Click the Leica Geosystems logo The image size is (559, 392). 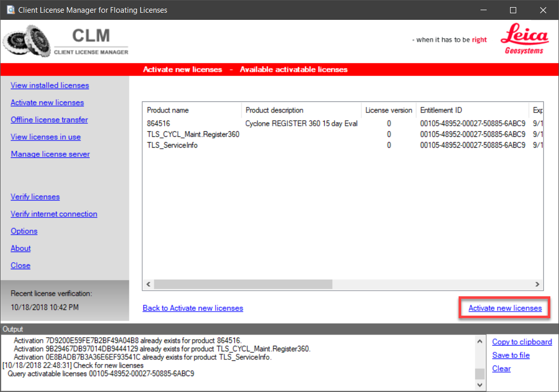(524, 39)
